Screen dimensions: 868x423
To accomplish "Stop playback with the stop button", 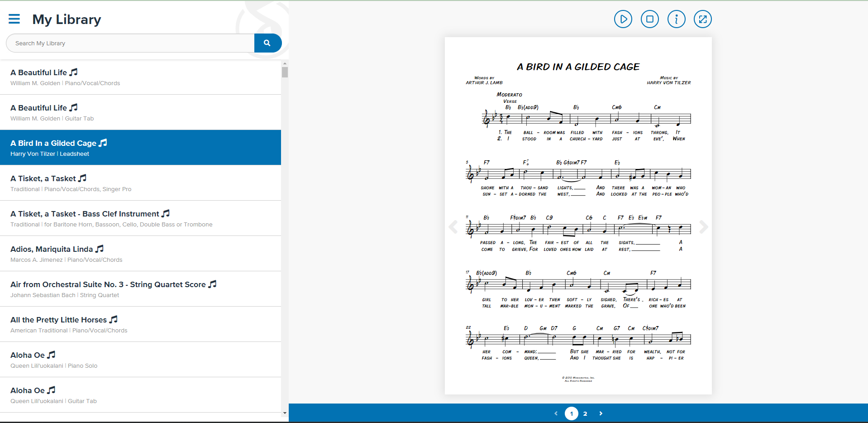I will pyautogui.click(x=649, y=19).
